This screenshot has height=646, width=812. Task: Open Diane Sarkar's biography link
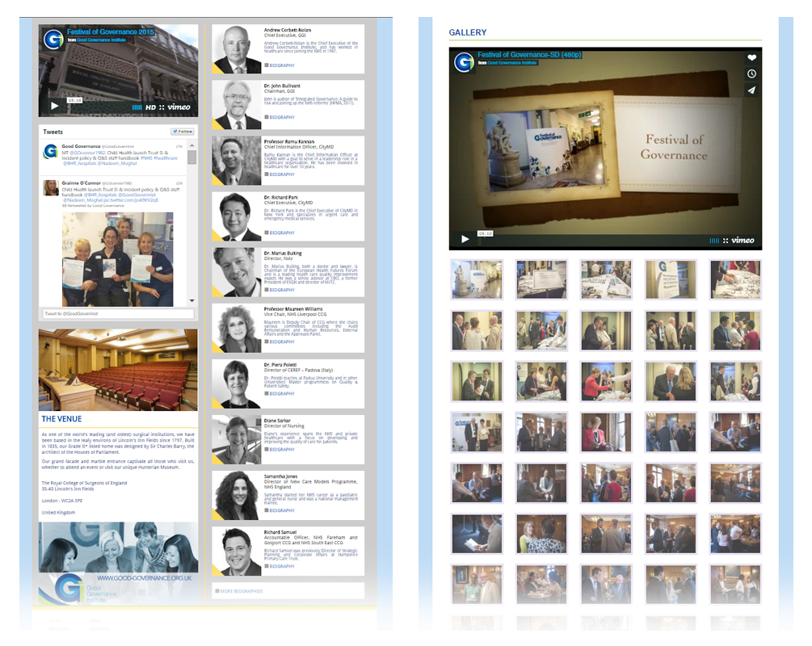tap(280, 449)
